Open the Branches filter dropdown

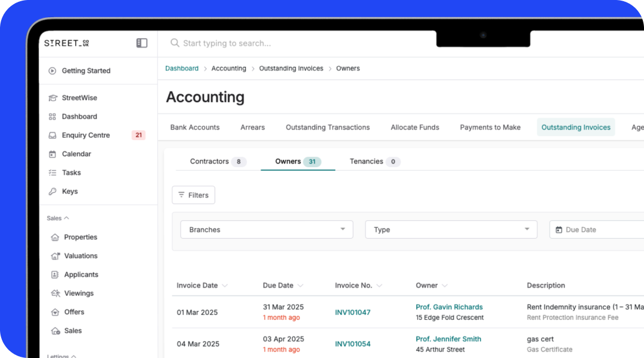266,229
